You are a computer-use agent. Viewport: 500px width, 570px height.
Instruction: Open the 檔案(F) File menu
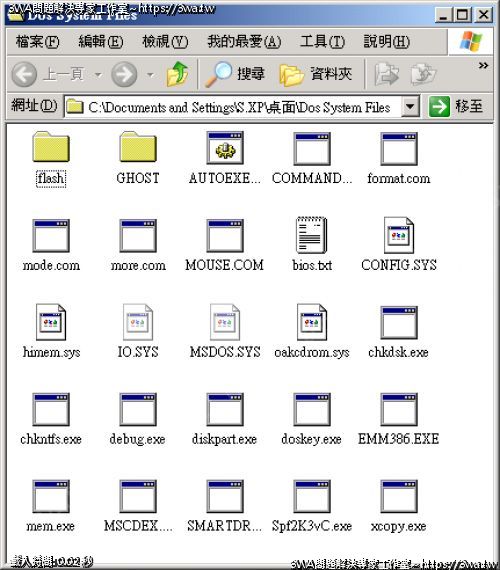(37, 41)
